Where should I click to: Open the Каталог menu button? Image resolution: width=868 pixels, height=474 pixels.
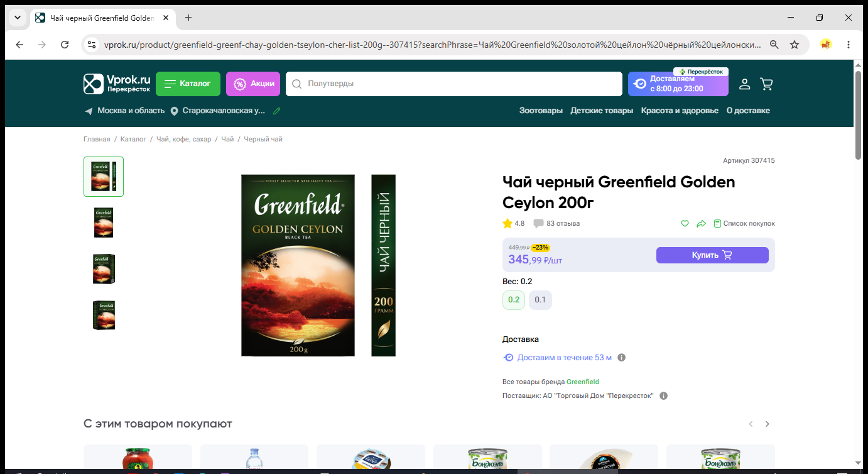pyautogui.click(x=188, y=84)
